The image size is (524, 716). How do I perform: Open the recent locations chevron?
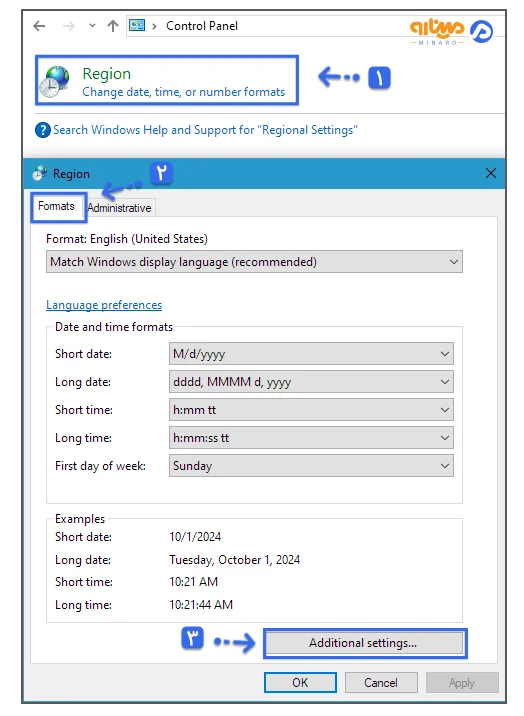(92, 26)
